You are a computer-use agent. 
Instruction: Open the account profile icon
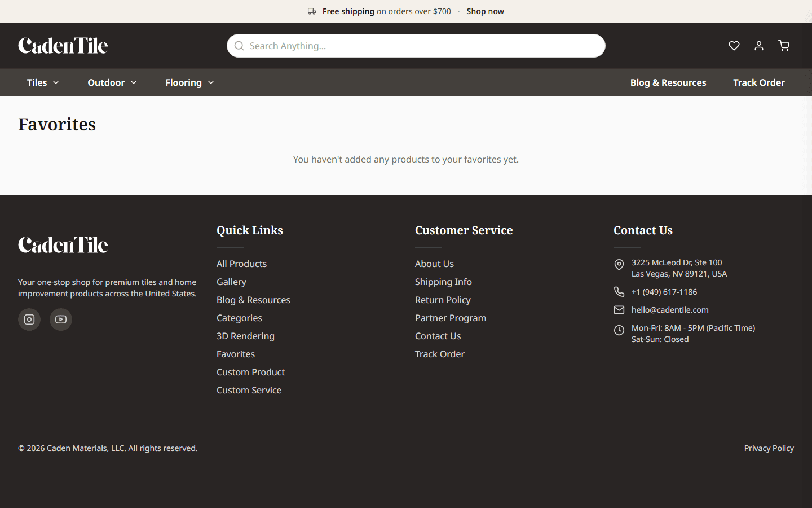[758, 46]
